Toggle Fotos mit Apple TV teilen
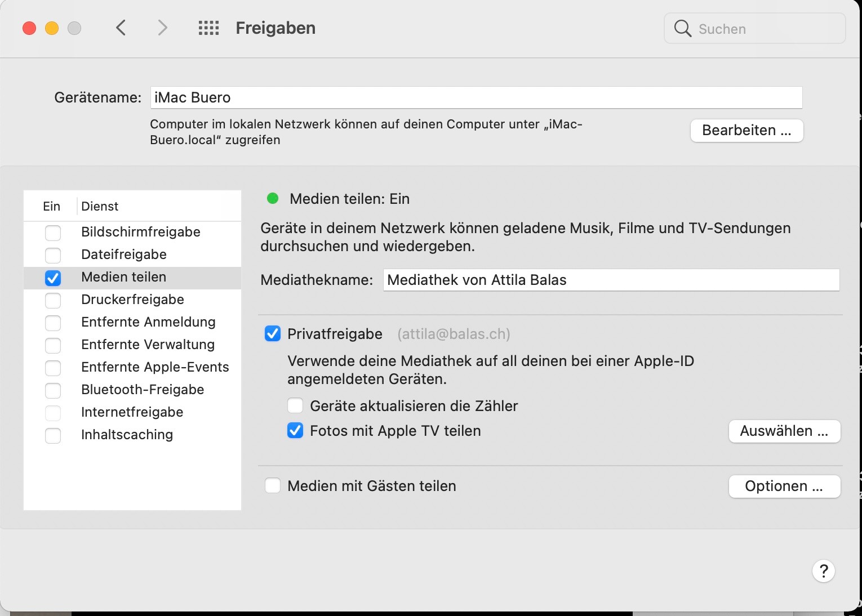The width and height of the screenshot is (862, 616). click(295, 431)
